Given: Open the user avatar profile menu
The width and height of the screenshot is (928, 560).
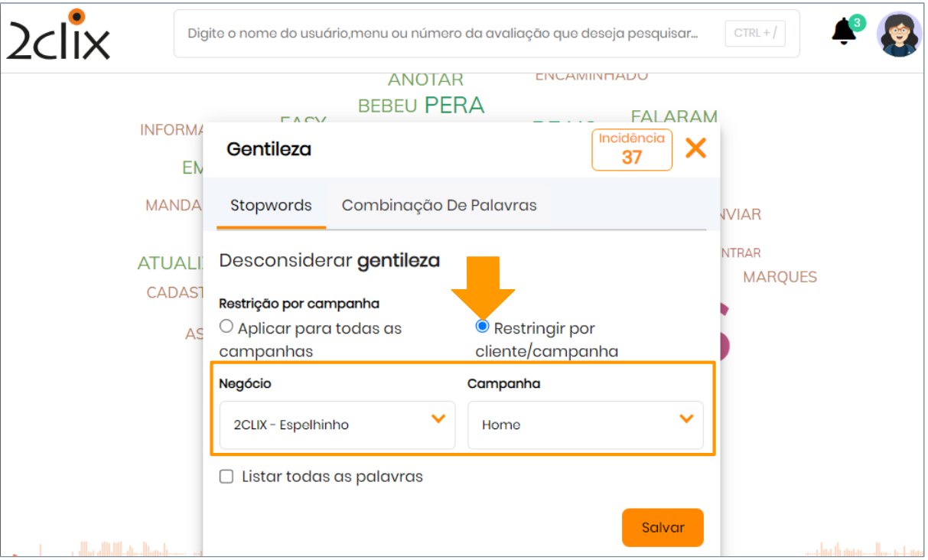Looking at the screenshot, I should [x=899, y=34].
